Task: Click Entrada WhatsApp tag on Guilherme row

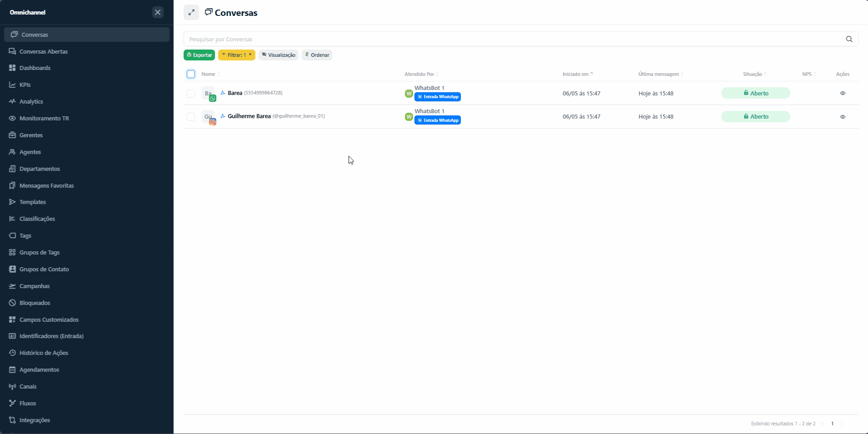Action: pyautogui.click(x=438, y=120)
